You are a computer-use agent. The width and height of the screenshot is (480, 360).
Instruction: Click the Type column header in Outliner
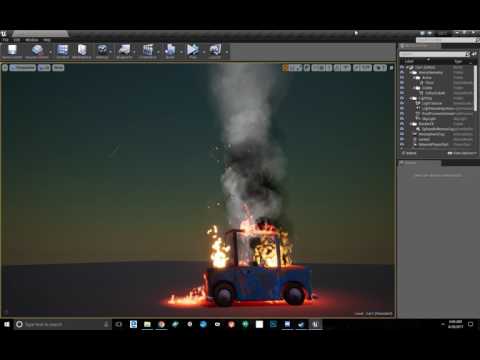(458, 62)
